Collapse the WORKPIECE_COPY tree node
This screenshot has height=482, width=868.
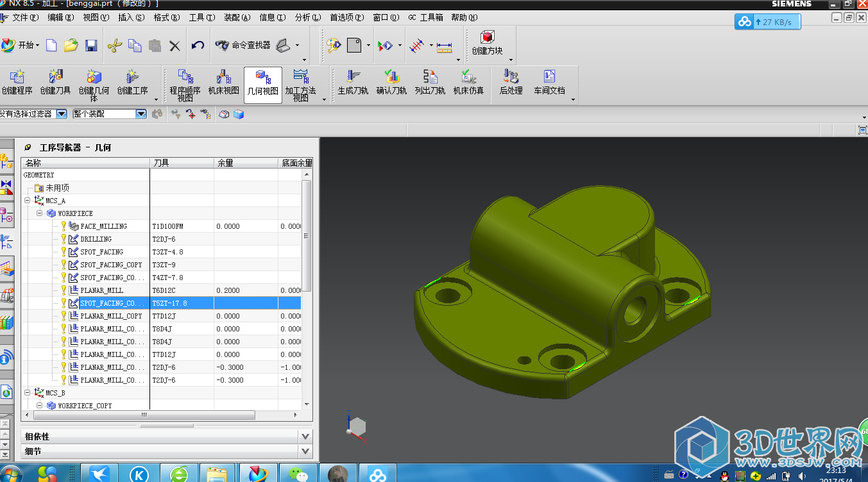pos(39,406)
